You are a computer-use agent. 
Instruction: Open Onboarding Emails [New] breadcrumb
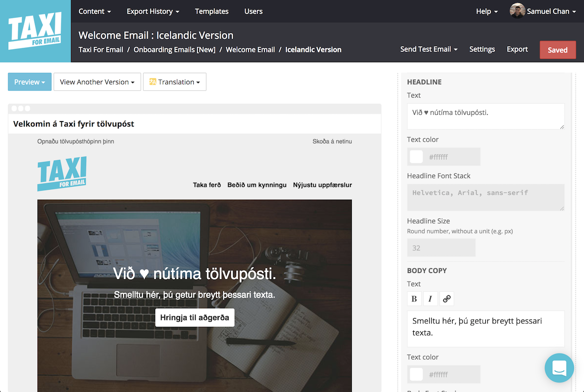point(175,50)
